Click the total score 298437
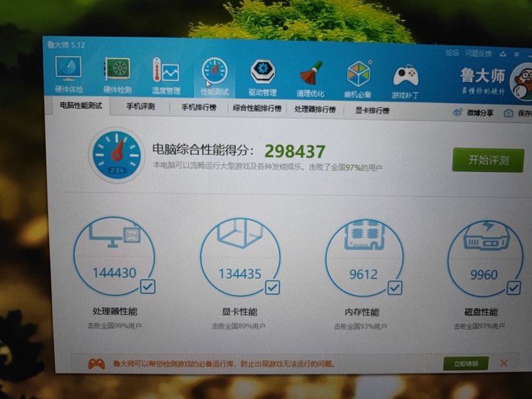This screenshot has height=399, width=532. point(294,151)
